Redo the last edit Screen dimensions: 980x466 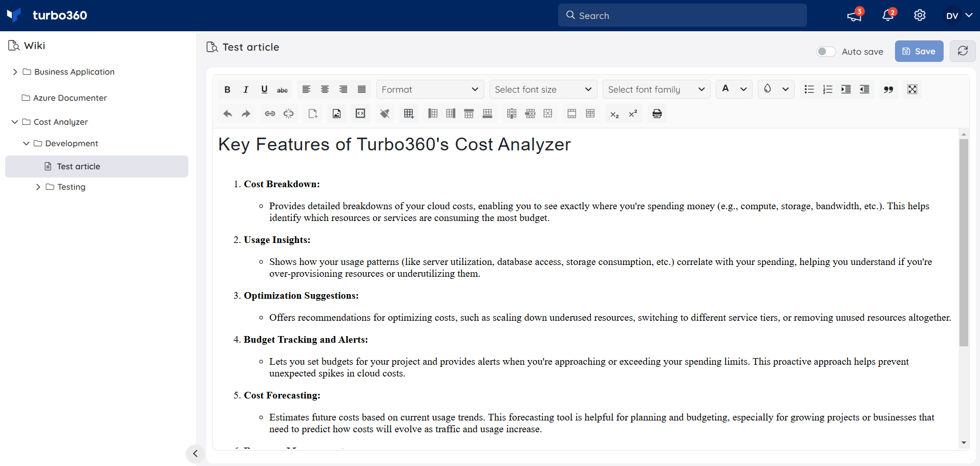[x=246, y=114]
